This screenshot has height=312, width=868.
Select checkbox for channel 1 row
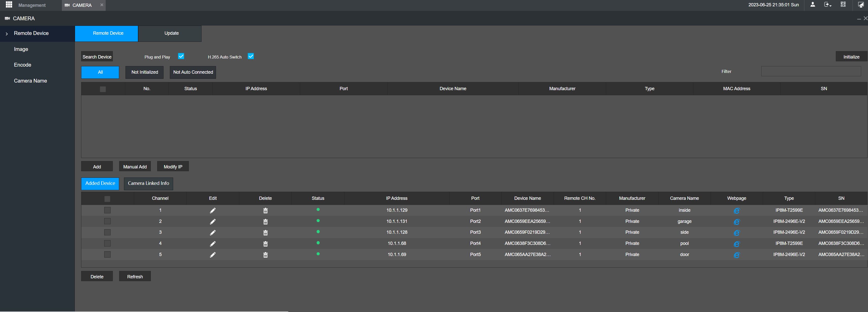point(107,210)
